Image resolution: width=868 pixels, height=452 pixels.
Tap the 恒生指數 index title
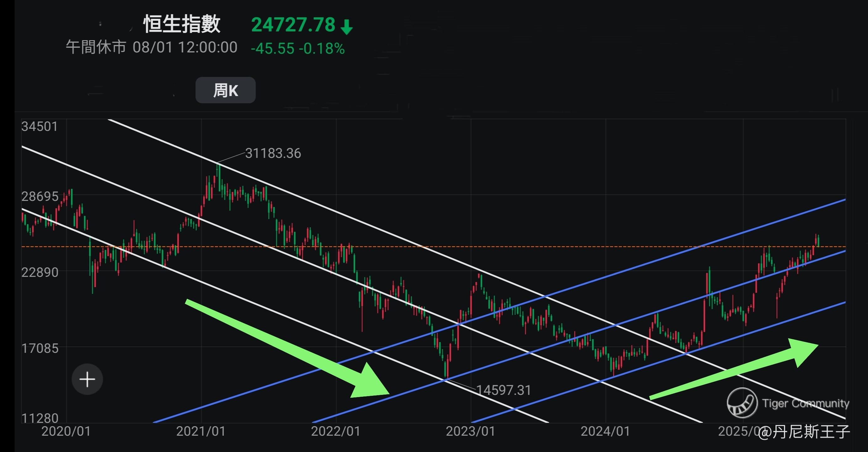[182, 24]
